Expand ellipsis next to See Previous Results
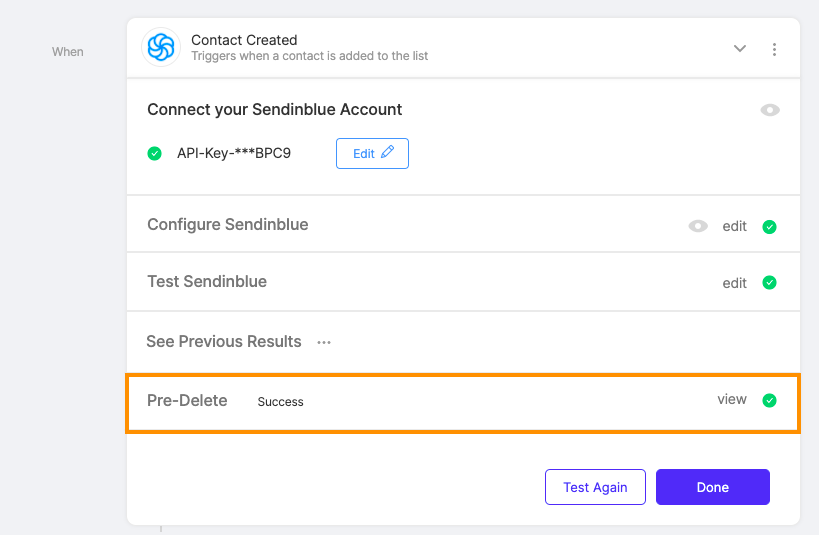Image resolution: width=819 pixels, height=535 pixels. point(324,343)
